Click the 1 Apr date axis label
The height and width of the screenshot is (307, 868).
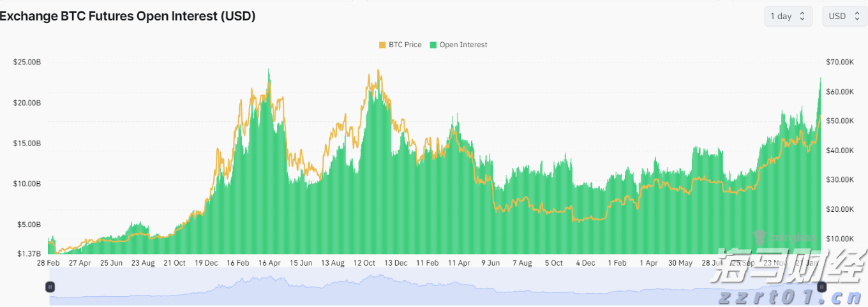pyautogui.click(x=648, y=263)
